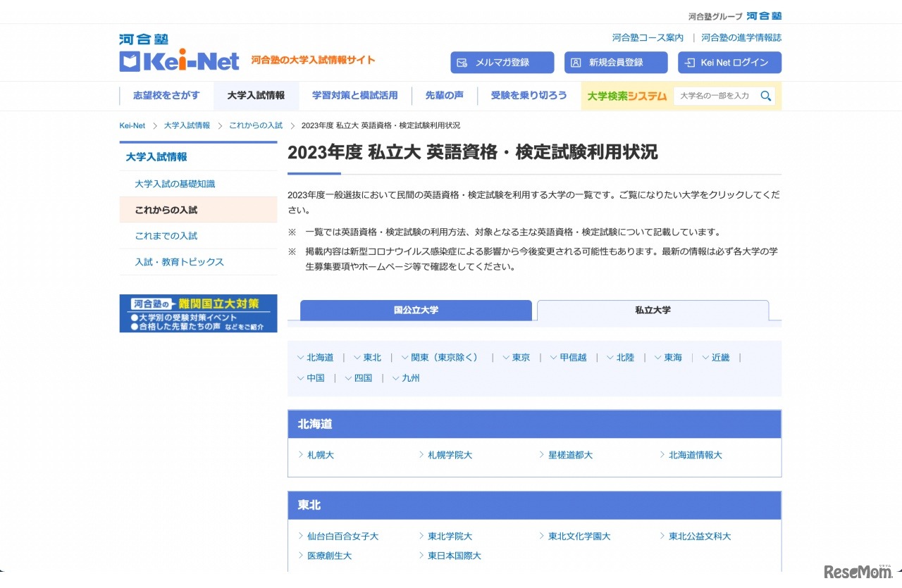This screenshot has height=588, width=902.
Task: Select これまでの入試 in the sidebar
Action: tap(166, 236)
